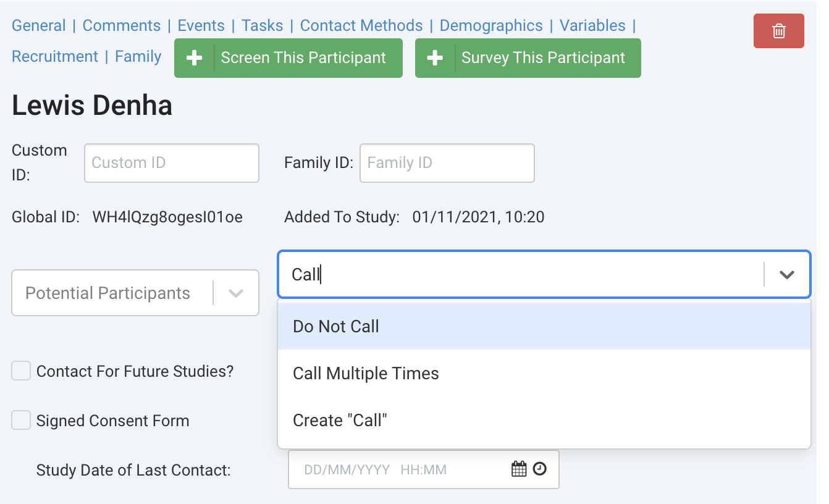Focus the Family ID text field
The image size is (829, 504).
pyautogui.click(x=447, y=163)
